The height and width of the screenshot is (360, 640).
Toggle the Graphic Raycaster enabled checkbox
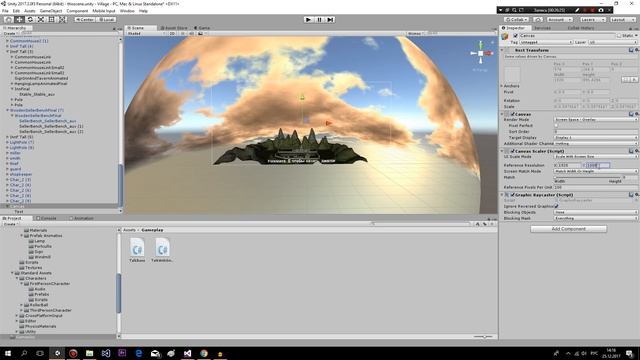[513, 195]
